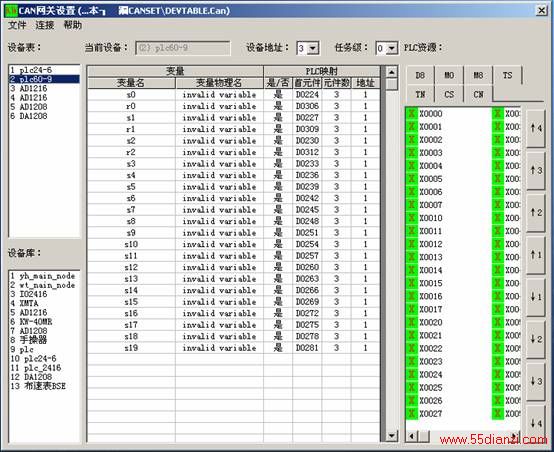The height and width of the screenshot is (452, 554).
Task: Toggle the green X marker for X0020
Action: coord(412,322)
